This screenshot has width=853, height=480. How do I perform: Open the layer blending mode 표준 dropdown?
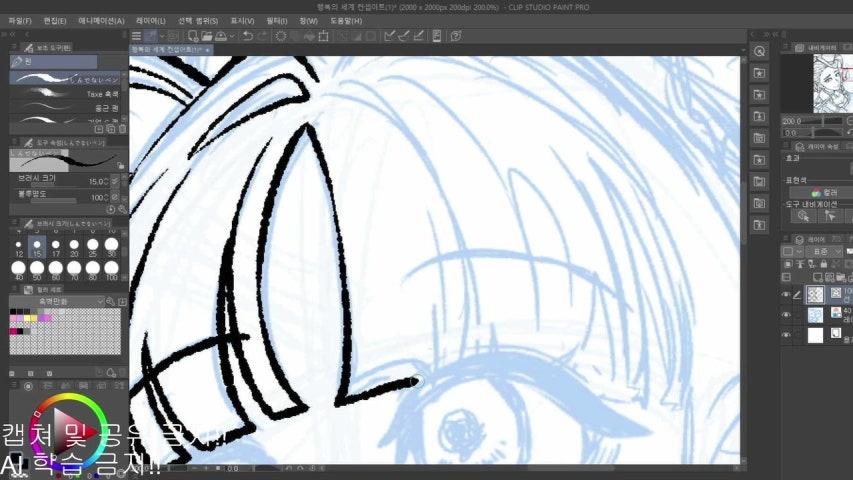tap(824, 251)
